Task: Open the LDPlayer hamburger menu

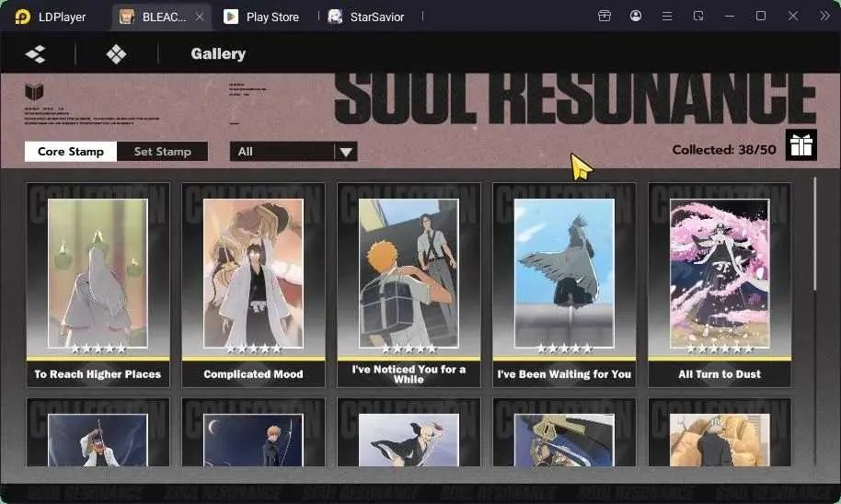Action: pyautogui.click(x=667, y=16)
